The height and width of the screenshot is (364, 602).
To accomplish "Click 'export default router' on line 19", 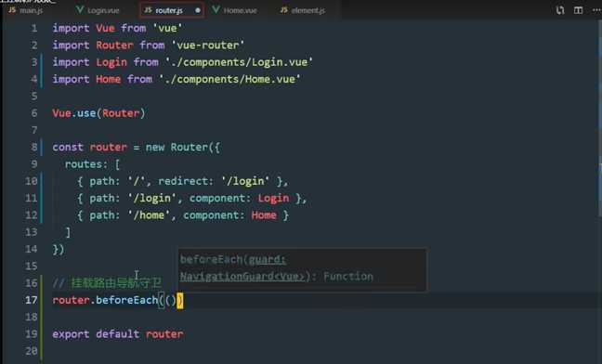I will (x=118, y=334).
